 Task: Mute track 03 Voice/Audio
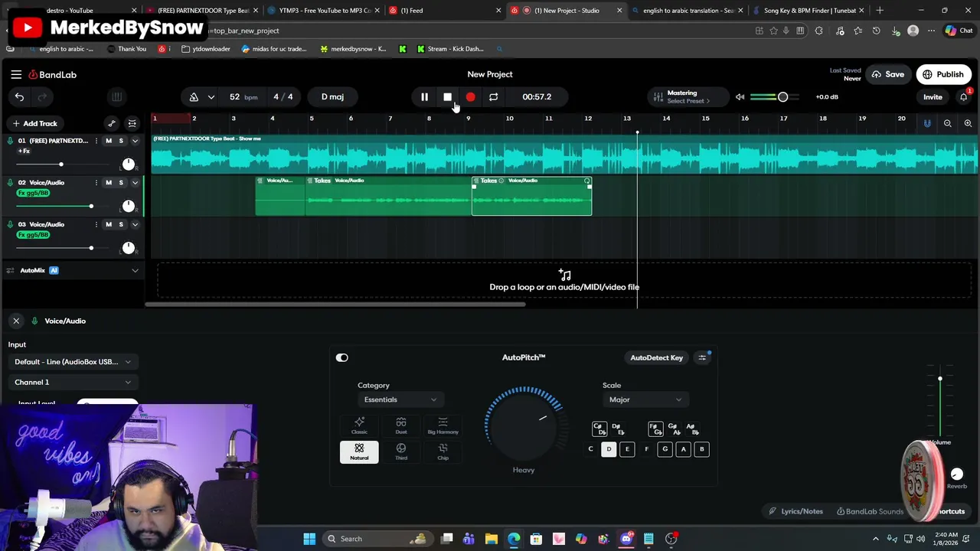108,224
